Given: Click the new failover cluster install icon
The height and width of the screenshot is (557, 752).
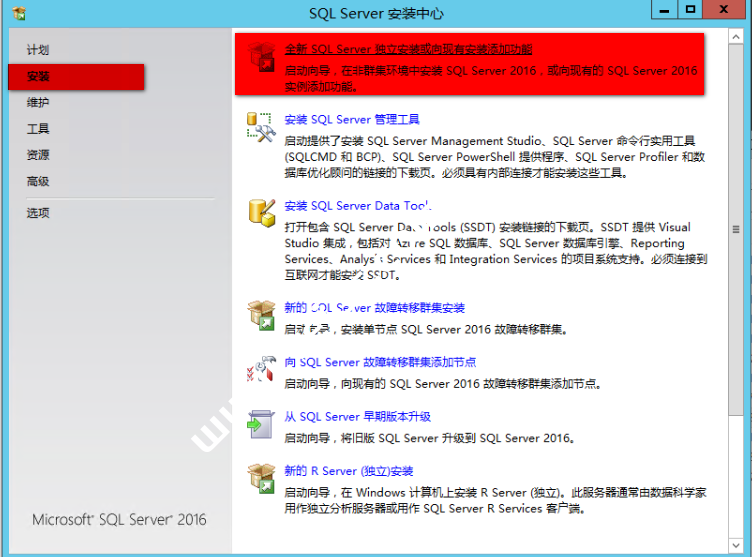Looking at the screenshot, I should 260,315.
